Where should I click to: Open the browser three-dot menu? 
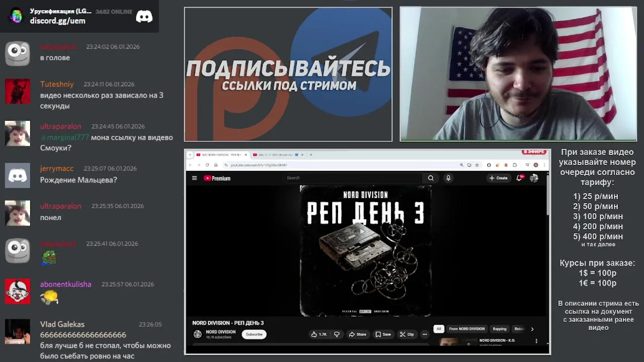[x=544, y=165]
